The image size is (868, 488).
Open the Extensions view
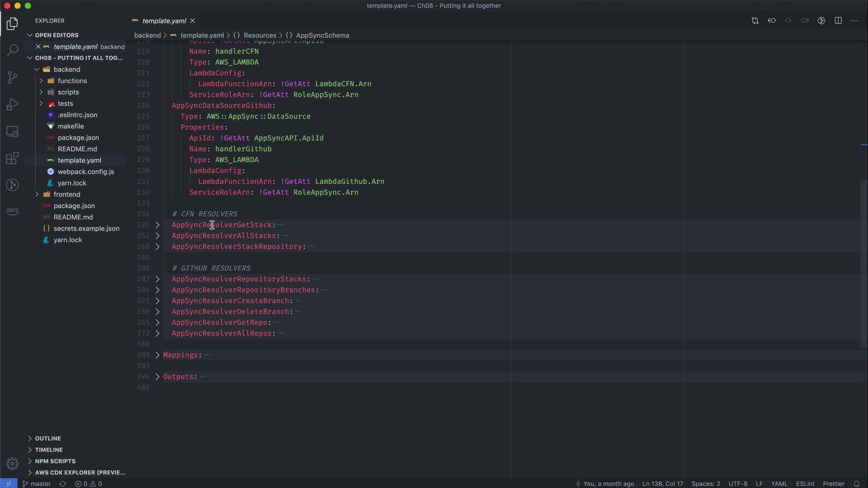[12, 158]
